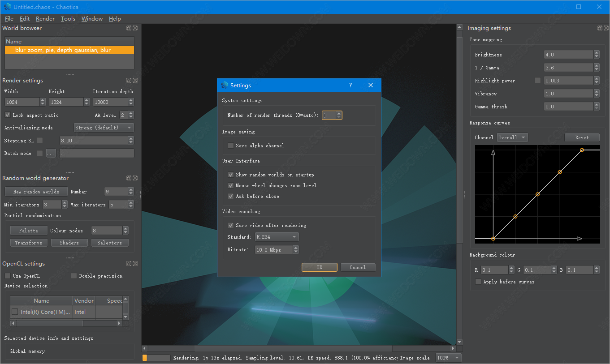This screenshot has width=610, height=364.
Task: Click the Shaders button
Action: pos(69,243)
